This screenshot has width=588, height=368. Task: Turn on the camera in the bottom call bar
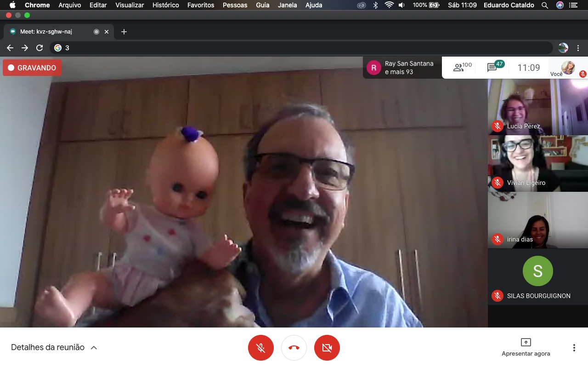click(x=327, y=348)
